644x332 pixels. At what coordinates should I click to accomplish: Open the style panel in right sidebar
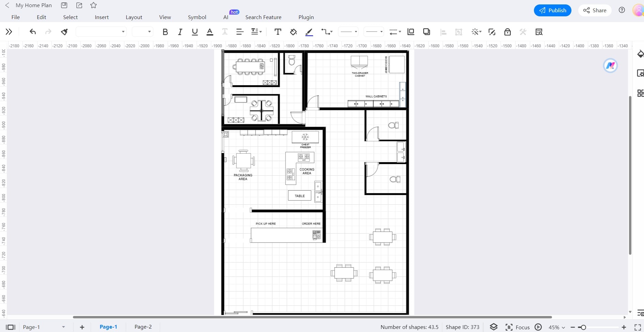tap(640, 54)
